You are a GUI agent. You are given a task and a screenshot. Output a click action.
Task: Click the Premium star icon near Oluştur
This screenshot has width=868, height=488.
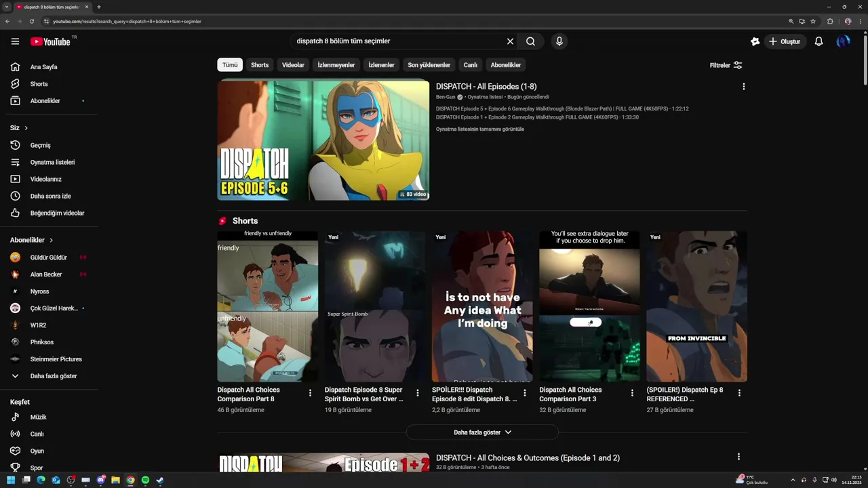pos(755,41)
